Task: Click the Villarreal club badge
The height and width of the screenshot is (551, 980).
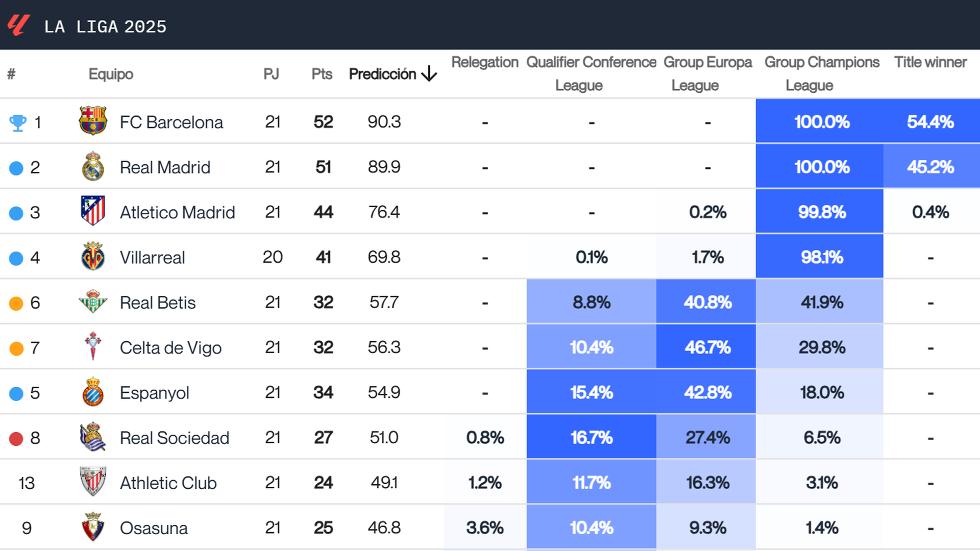Action: point(93,257)
